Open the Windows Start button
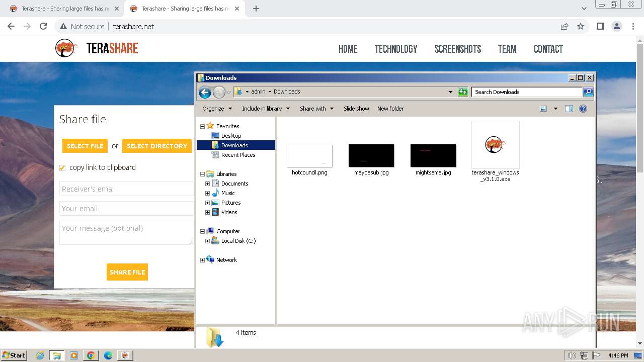Viewport: 644px width, 362px height. [14, 355]
